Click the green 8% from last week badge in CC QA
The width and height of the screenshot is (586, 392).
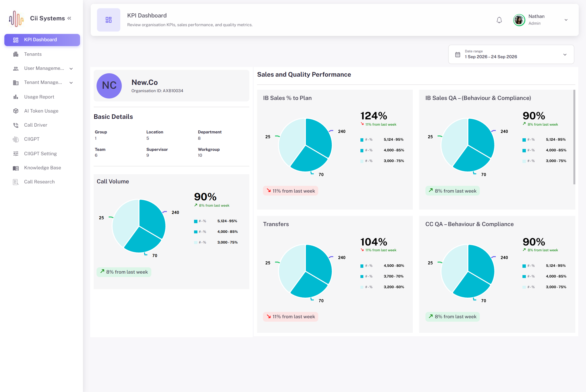click(453, 317)
